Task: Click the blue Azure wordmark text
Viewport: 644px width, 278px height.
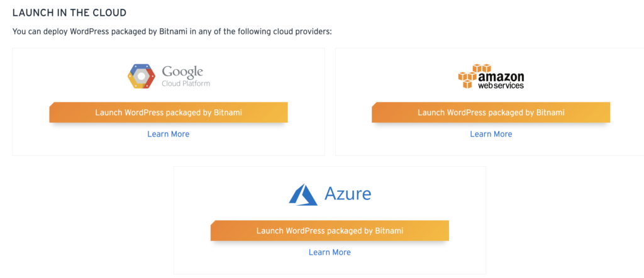Action: pos(347,194)
